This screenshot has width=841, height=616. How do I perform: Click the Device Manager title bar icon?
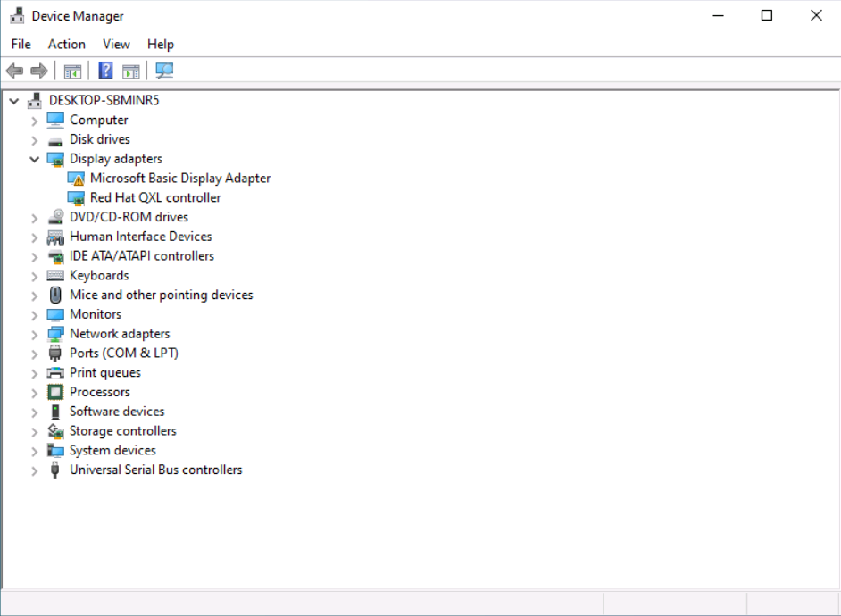[17, 15]
